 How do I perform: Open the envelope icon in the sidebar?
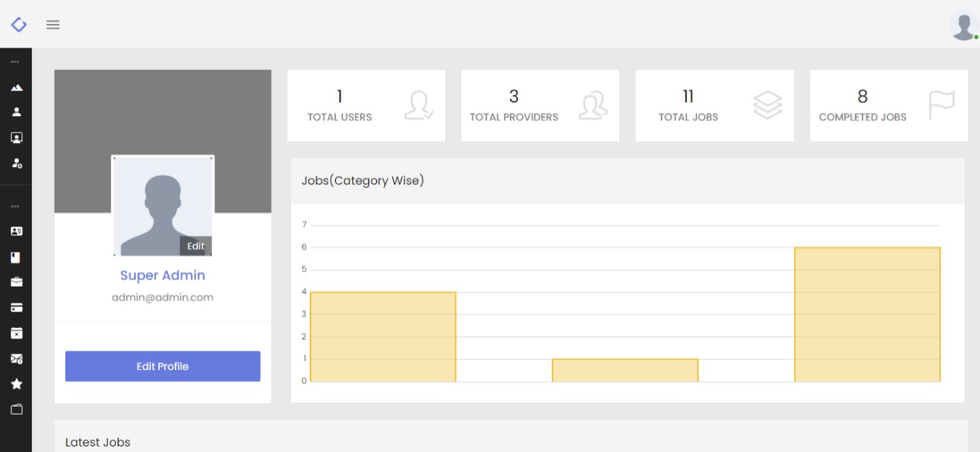[x=16, y=358]
